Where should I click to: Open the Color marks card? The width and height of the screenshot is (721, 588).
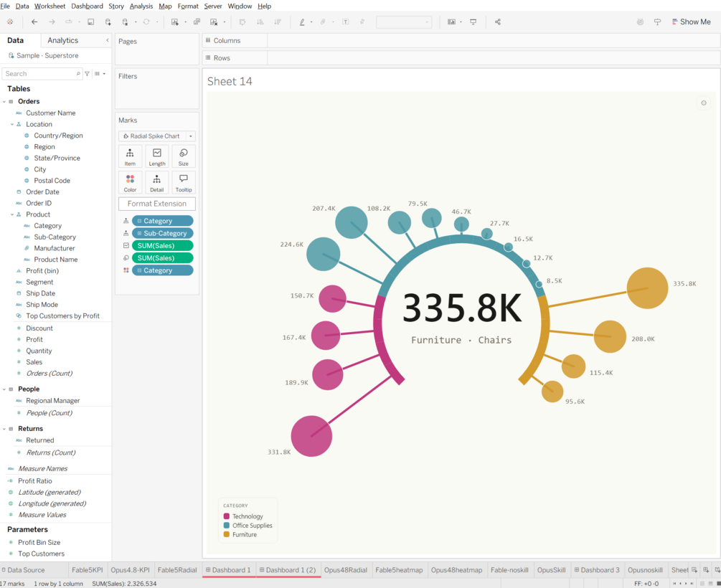(130, 183)
